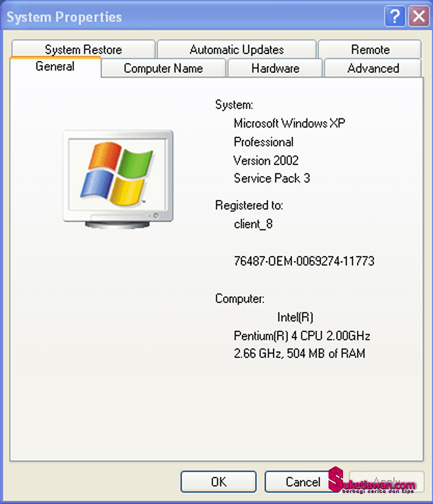
Task: Click the Registered to: label
Action: 249,205
